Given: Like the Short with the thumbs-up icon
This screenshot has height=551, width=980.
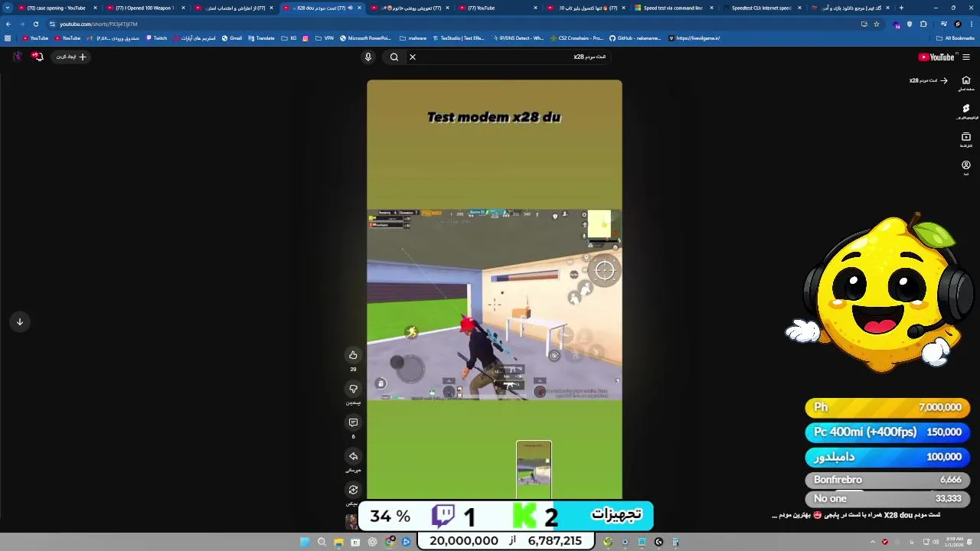Looking at the screenshot, I should point(353,355).
